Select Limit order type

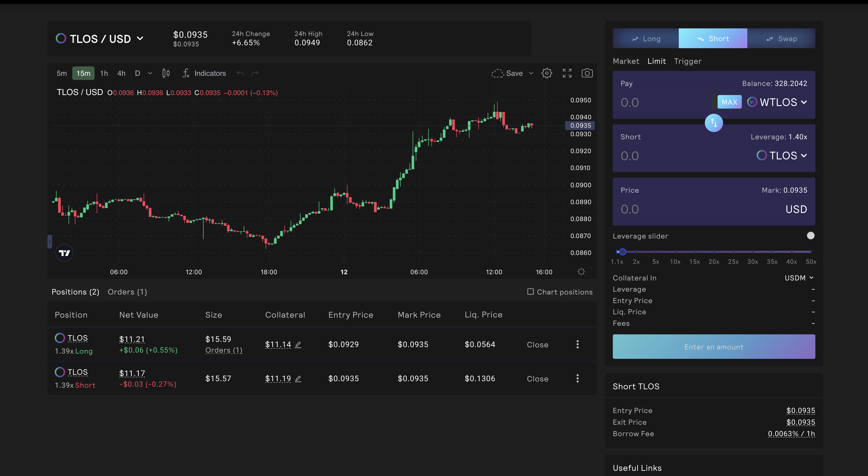click(656, 61)
